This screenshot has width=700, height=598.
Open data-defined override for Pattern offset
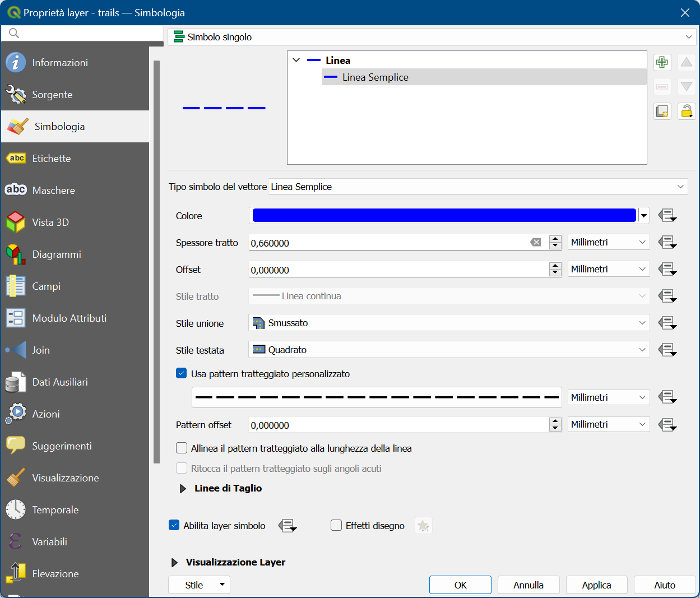click(667, 425)
